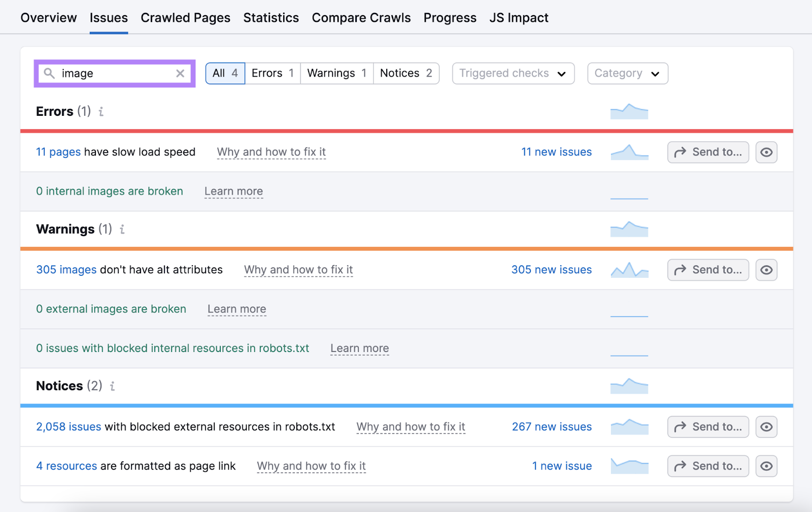Filter issues by Notices
812x512 pixels.
405,73
